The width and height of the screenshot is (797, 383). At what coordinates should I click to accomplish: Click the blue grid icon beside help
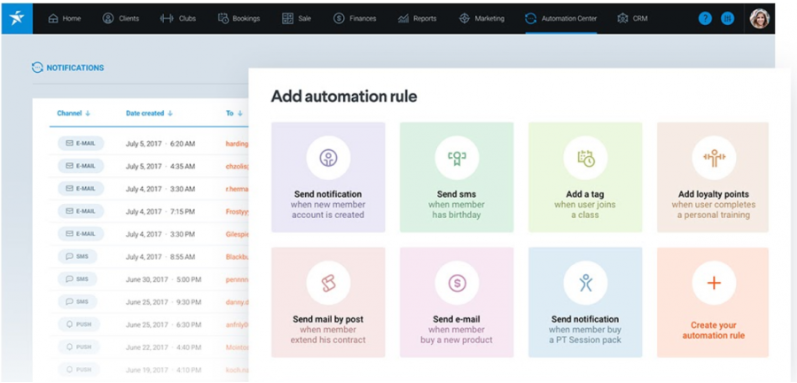tap(727, 18)
